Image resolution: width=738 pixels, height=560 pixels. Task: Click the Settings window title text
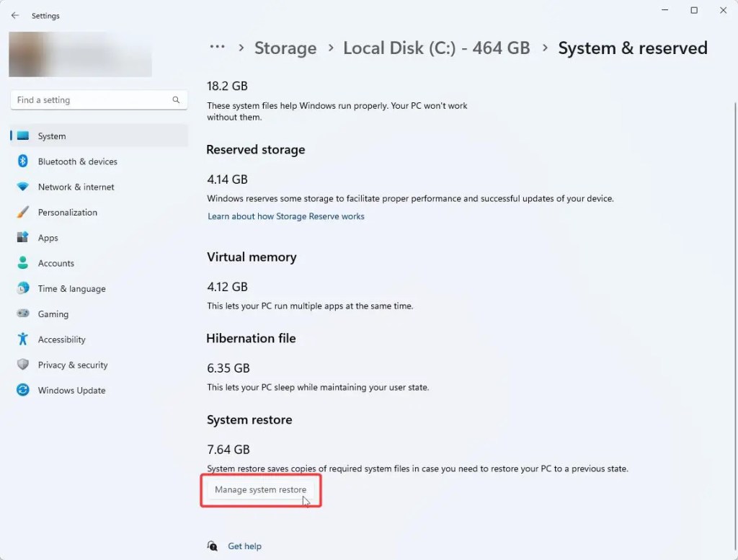[x=45, y=16]
